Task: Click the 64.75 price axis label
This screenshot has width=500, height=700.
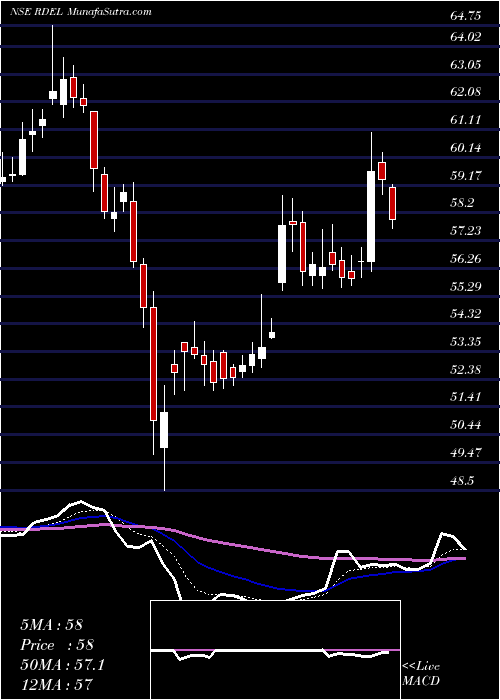Action: pos(466,16)
